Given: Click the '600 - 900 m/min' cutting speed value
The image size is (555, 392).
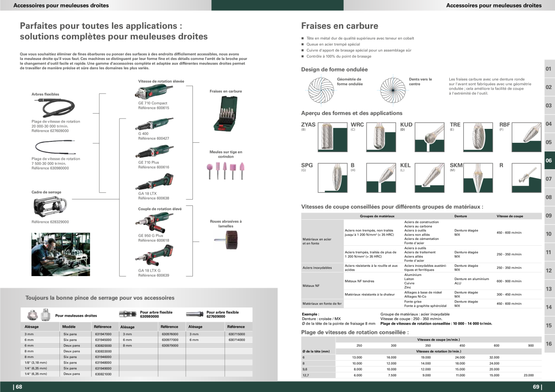Looking at the screenshot, I should pos(509,281).
